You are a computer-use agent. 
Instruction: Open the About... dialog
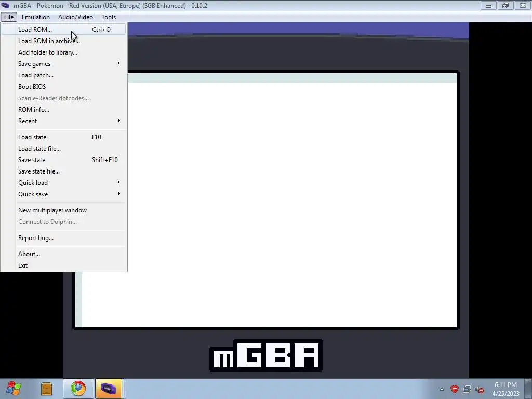[64, 254]
